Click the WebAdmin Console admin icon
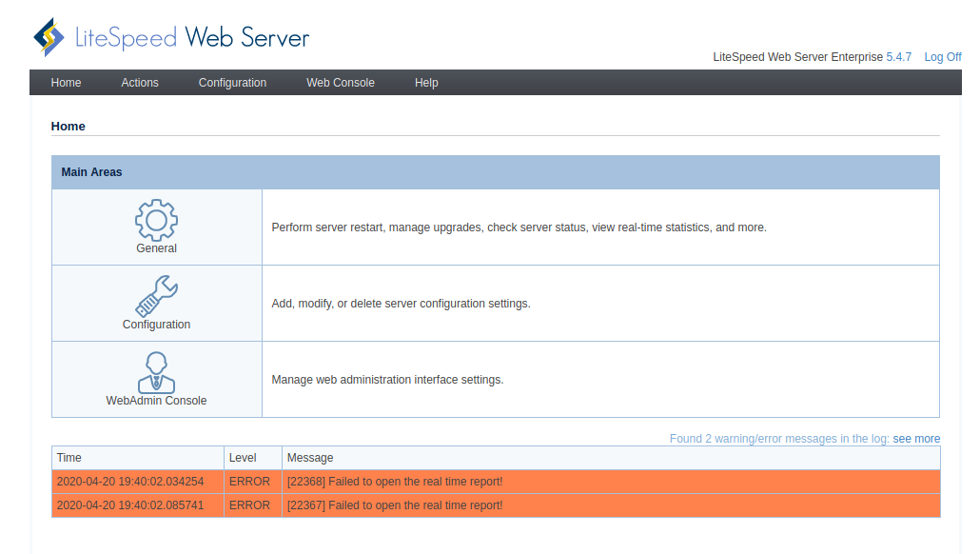Viewport: 980px width, 554px height. pos(156,371)
